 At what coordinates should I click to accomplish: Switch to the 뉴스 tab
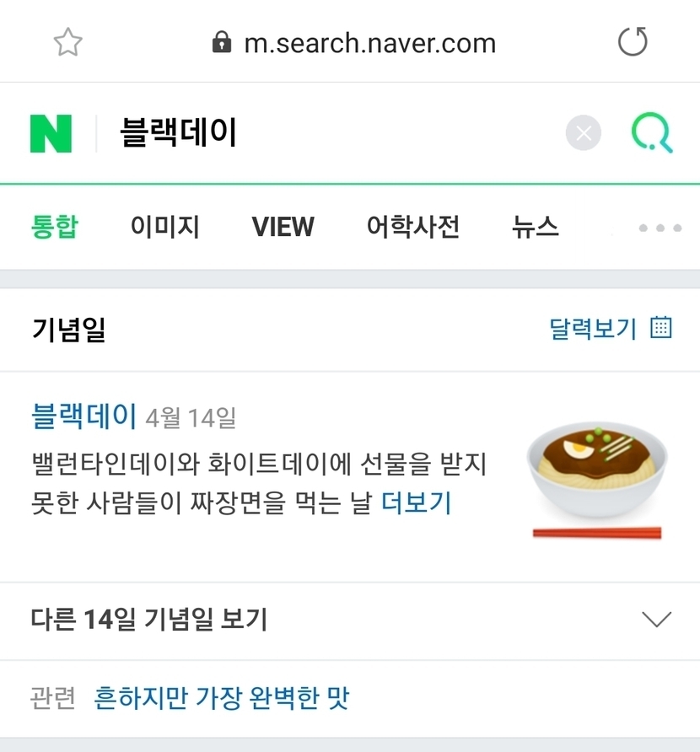pyautogui.click(x=535, y=227)
